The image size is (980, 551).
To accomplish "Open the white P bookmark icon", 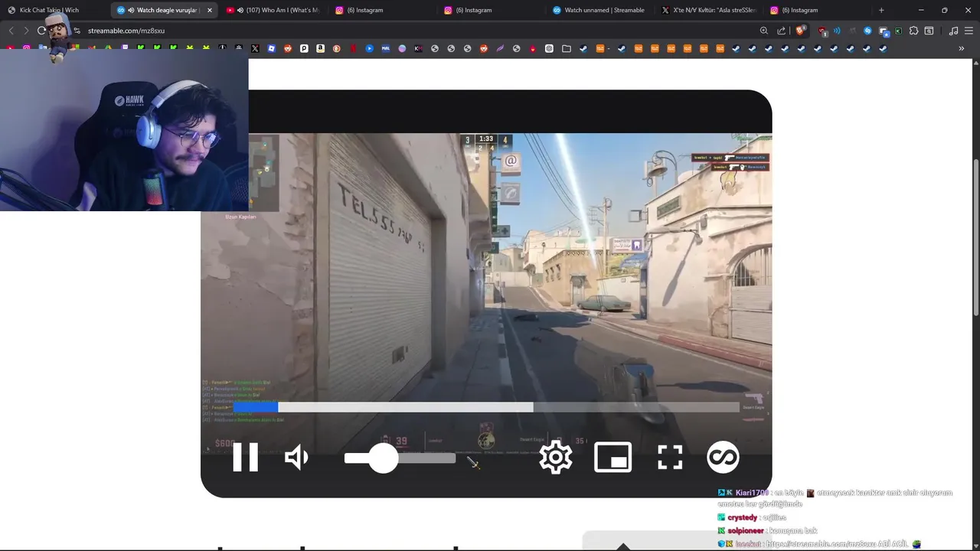I will (304, 48).
